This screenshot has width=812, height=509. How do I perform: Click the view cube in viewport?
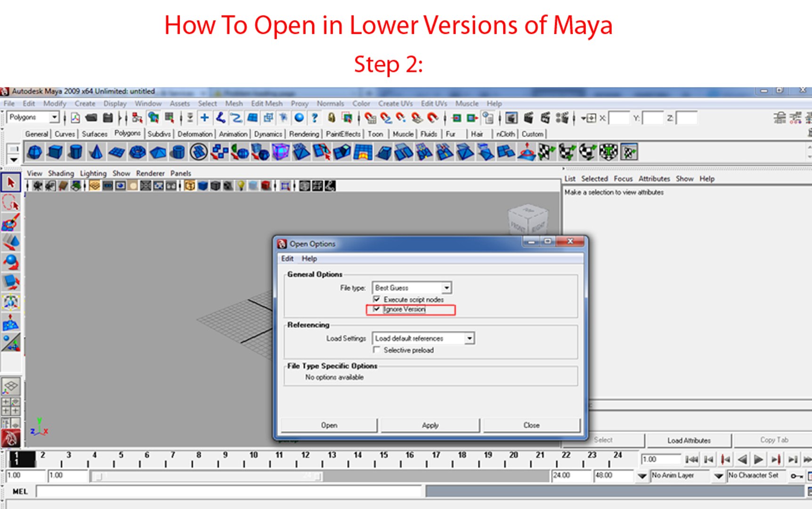pyautogui.click(x=528, y=220)
